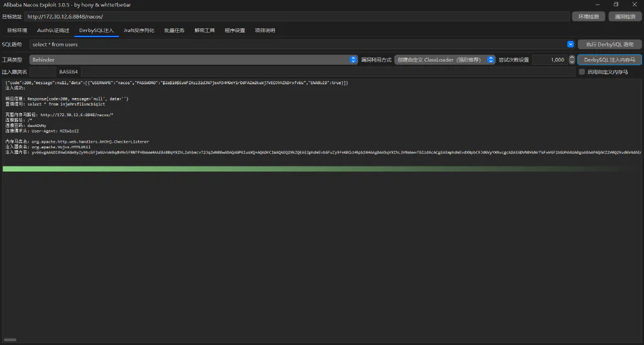
Task: Go to the 批量任务 tab
Action: pos(175,30)
